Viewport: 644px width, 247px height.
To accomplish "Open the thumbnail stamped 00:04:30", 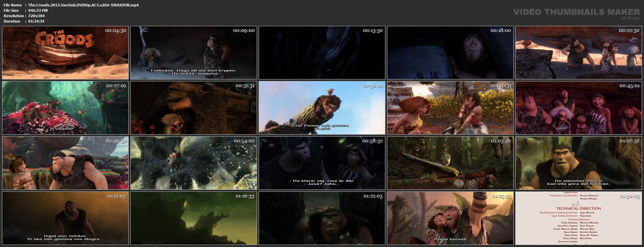I will coord(65,53).
